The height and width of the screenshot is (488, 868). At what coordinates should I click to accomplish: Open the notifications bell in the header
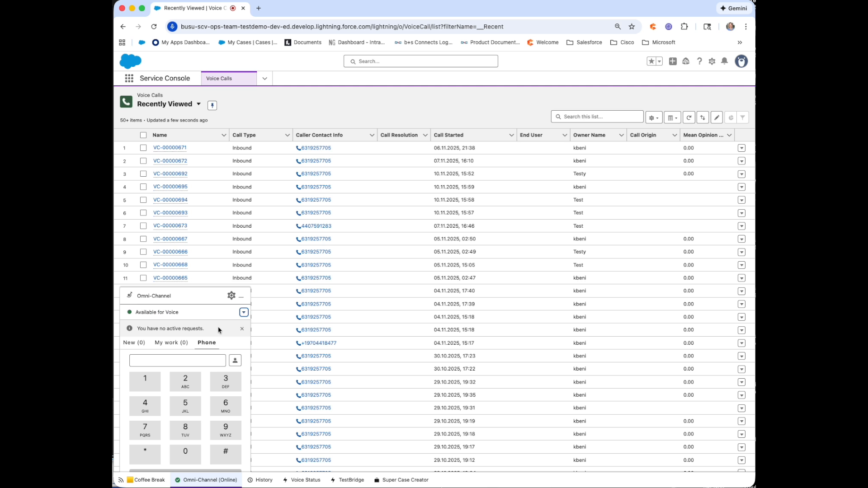pyautogui.click(x=725, y=61)
